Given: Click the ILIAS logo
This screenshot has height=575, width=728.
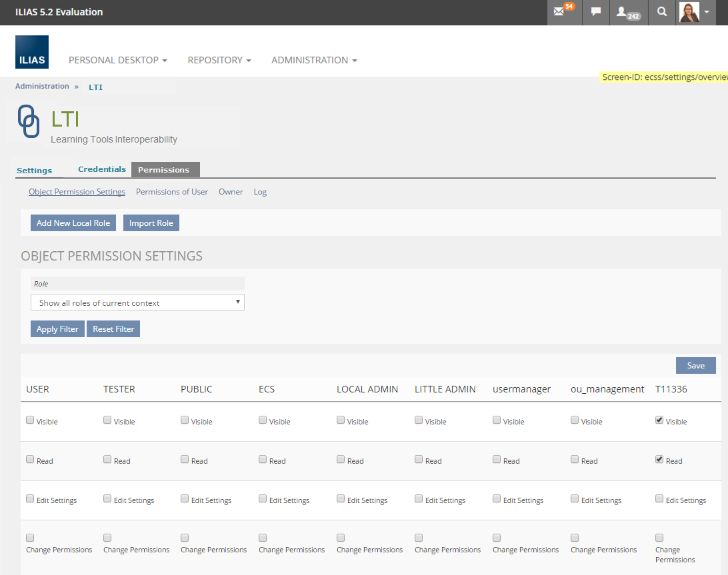Looking at the screenshot, I should [x=32, y=52].
